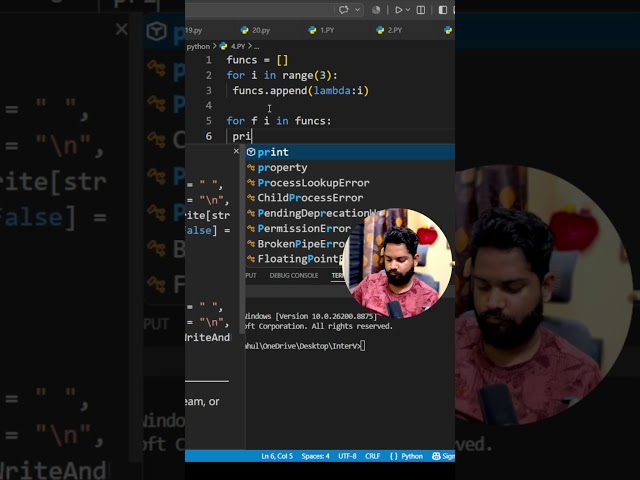Run the Python file with the play icon
The height and width of the screenshot is (480, 640).
398,10
